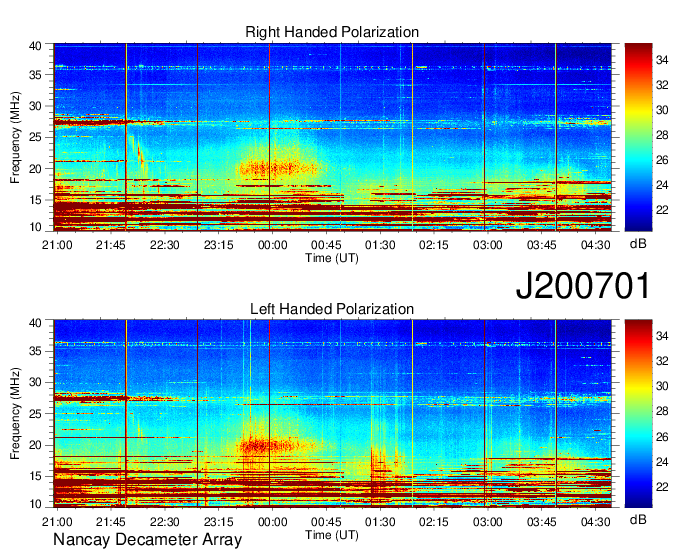The image size is (680, 552).
Task: Click the "03:00" time tick under Right Handed plot
Action: [x=487, y=245]
